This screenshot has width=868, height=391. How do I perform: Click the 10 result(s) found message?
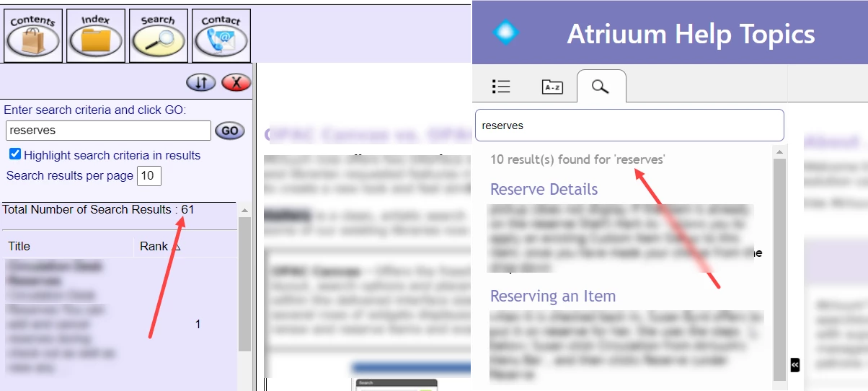pyautogui.click(x=577, y=159)
